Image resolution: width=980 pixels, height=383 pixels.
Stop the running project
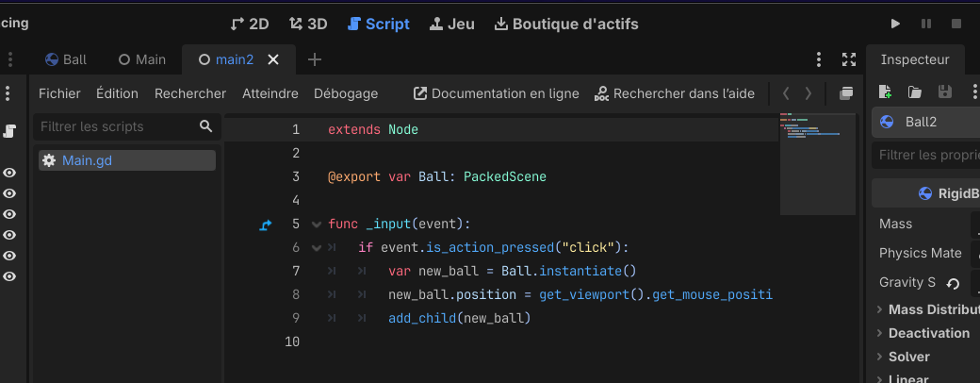coord(955,24)
